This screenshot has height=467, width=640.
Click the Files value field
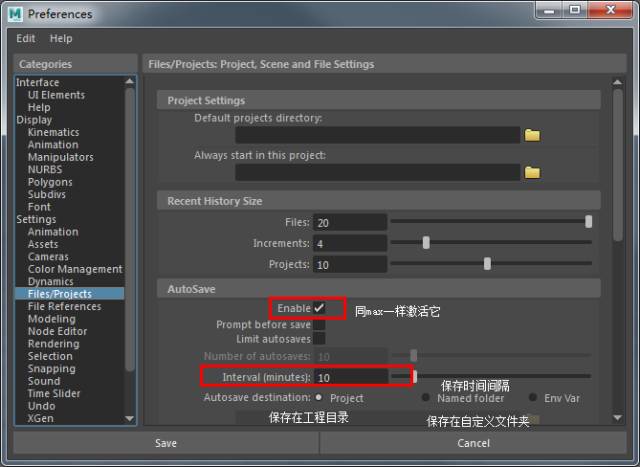tap(350, 222)
